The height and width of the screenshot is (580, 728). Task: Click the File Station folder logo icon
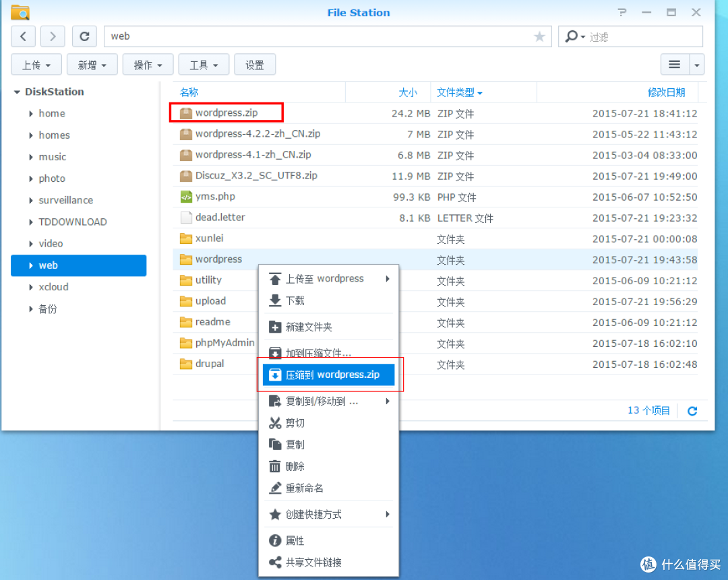[x=20, y=13]
